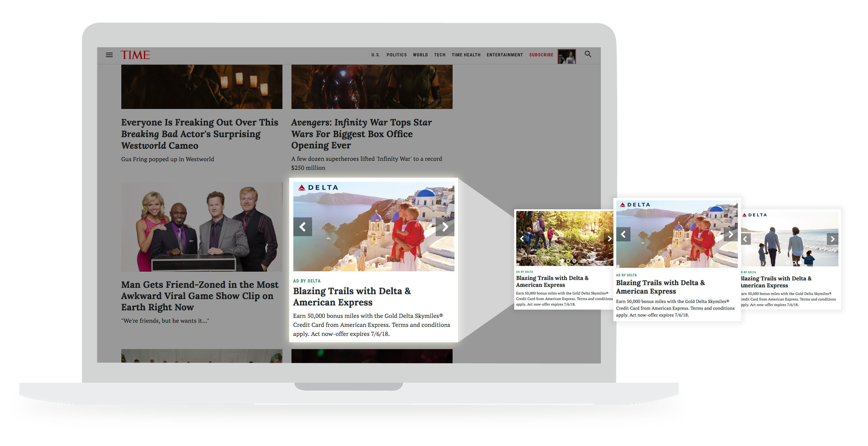The image size is (868, 446).
Task: Click AD BY DELTA on the enlarged Santorini card
Action: pos(626,275)
